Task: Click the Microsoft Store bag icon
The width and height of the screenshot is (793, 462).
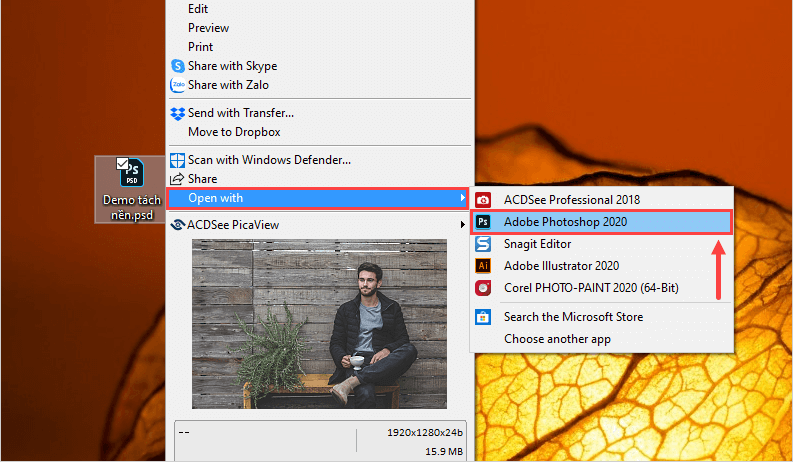Action: pyautogui.click(x=484, y=317)
